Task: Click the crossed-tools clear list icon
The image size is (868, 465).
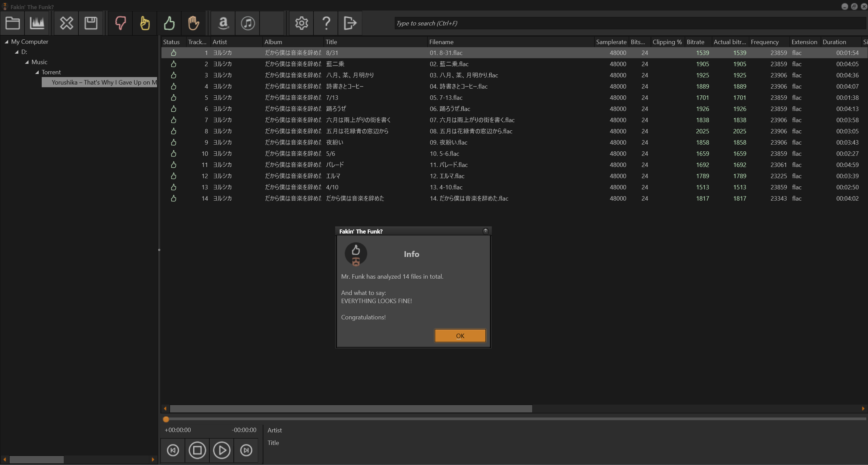Action: tap(66, 23)
